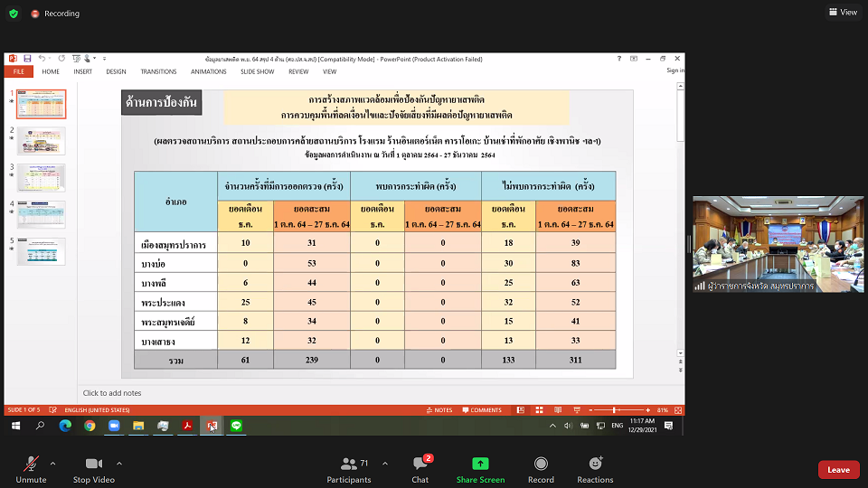Adjust the PowerPoint zoom slider handle
This screenshot has width=868, height=488.
(x=614, y=410)
